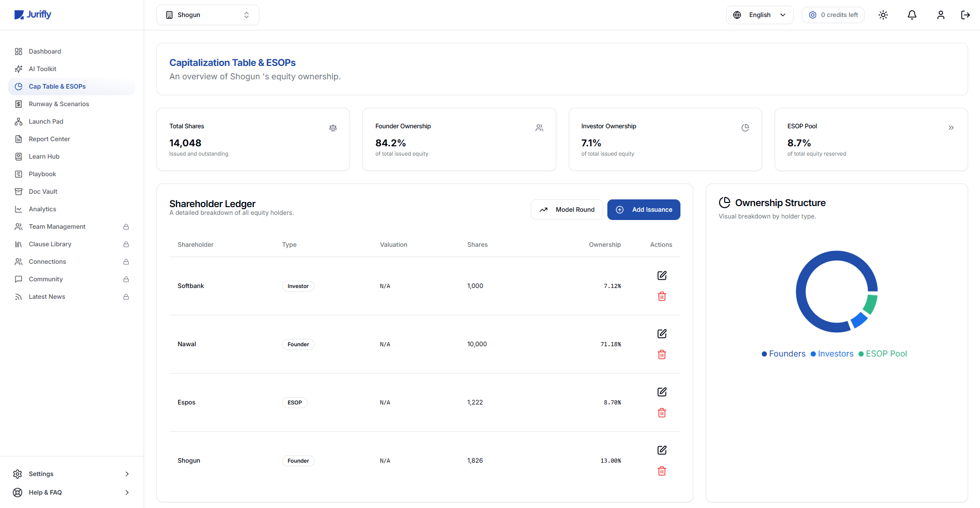Expand Settings in sidebar
This screenshot has width=980, height=508.
pos(72,474)
